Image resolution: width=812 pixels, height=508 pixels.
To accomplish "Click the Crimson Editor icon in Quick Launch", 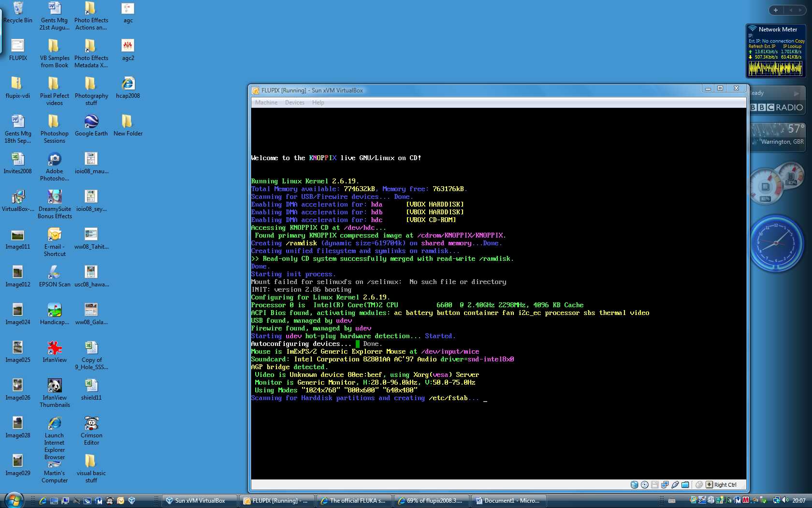I will [x=109, y=501].
